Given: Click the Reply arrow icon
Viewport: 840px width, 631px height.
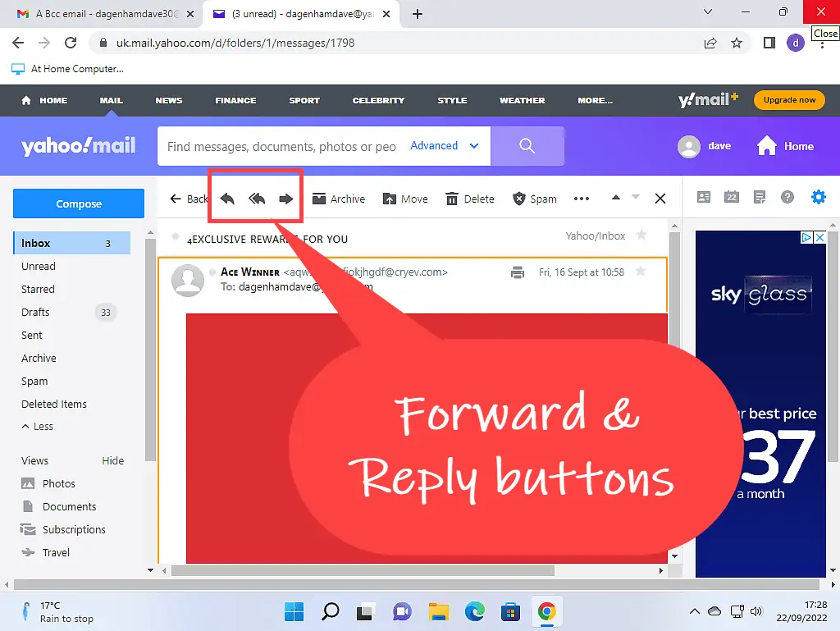Looking at the screenshot, I should [227, 199].
